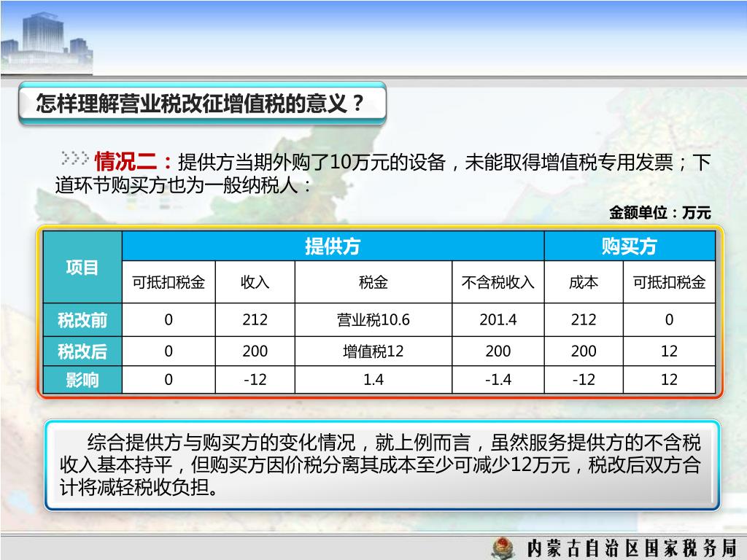Click the gray chevron arrows before 情况二
The height and width of the screenshot is (560, 747).
coord(75,157)
